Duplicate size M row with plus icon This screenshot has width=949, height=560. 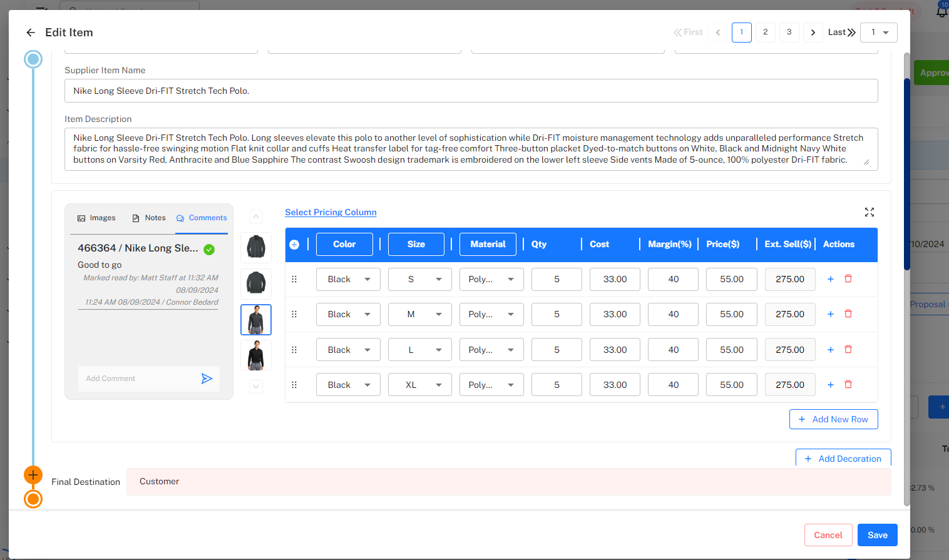coord(831,314)
